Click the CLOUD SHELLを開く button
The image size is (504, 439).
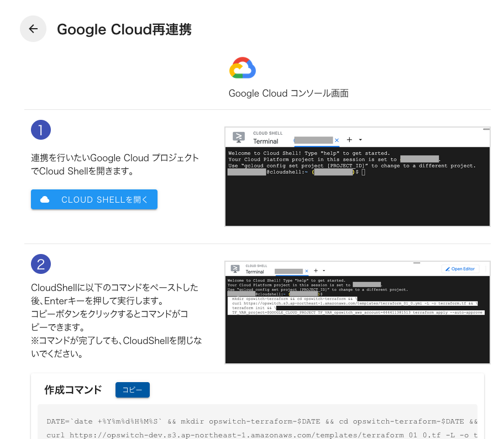[x=94, y=199]
